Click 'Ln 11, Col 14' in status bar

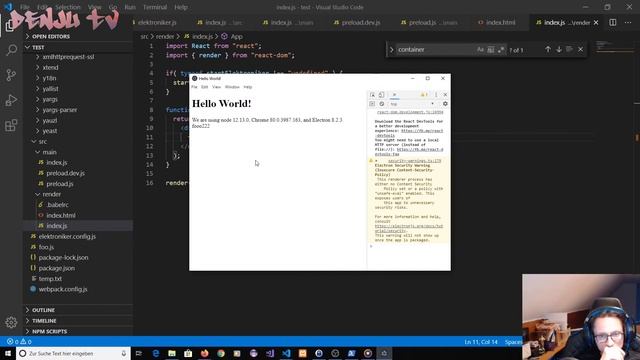click(x=481, y=342)
